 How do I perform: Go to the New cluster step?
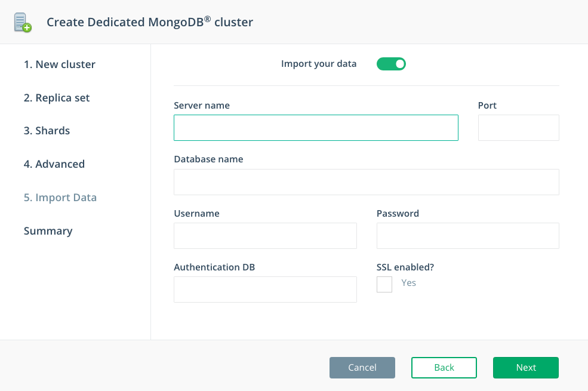pyautogui.click(x=60, y=64)
